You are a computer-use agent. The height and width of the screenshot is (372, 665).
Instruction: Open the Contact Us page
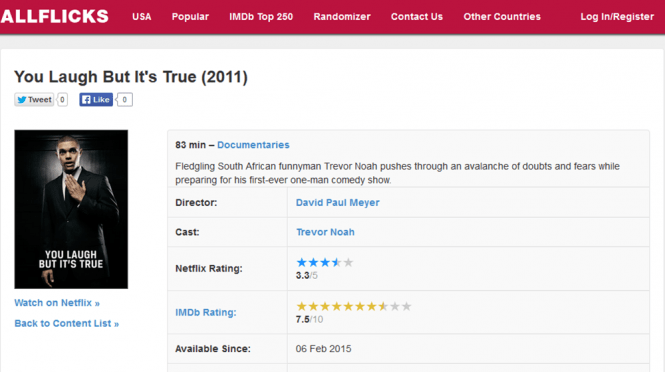(x=417, y=17)
